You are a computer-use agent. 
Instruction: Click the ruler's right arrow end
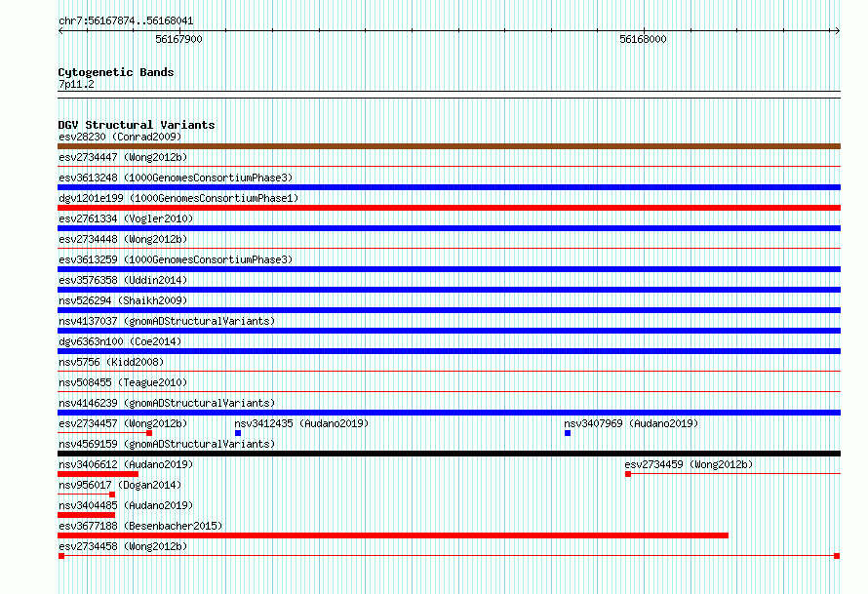pos(837,31)
